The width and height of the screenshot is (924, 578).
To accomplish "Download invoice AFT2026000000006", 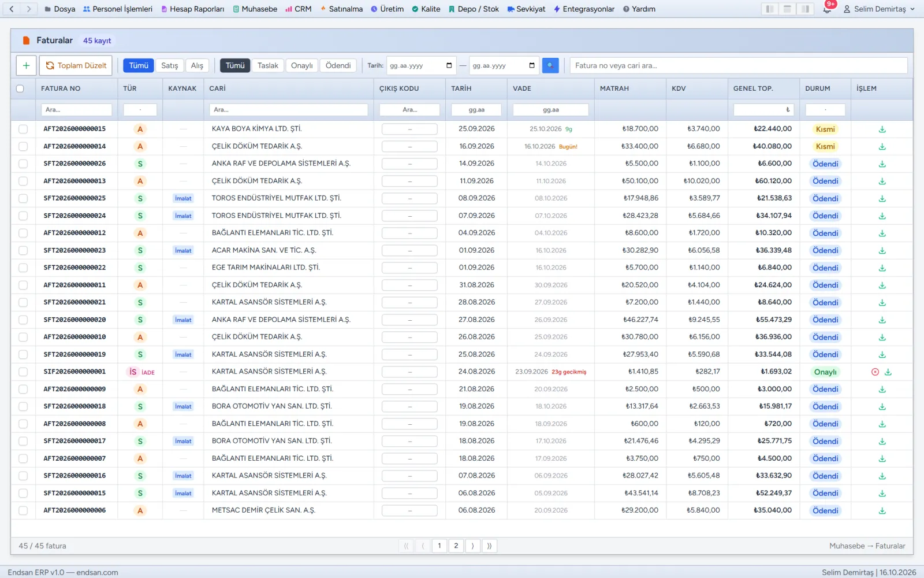I will (882, 511).
